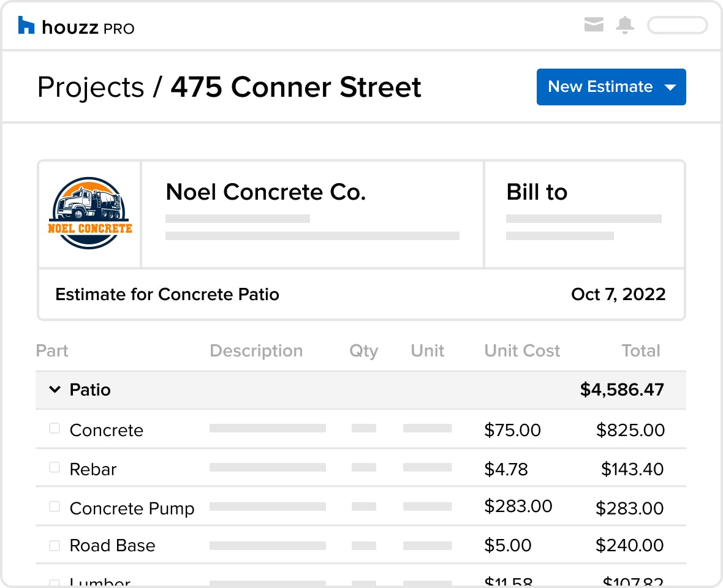Check the Concrete Pump checkbox
The width and height of the screenshot is (723, 588).
click(55, 507)
